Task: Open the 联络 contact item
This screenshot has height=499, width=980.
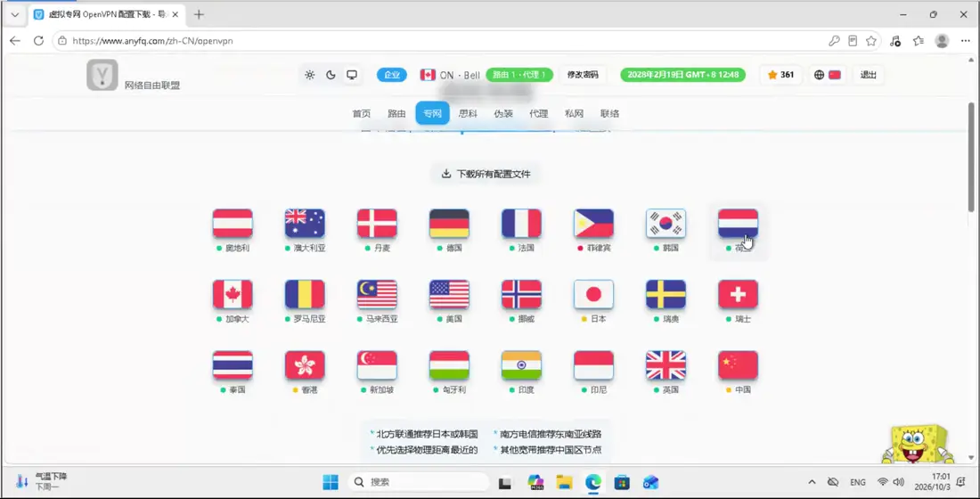Action: tap(610, 114)
